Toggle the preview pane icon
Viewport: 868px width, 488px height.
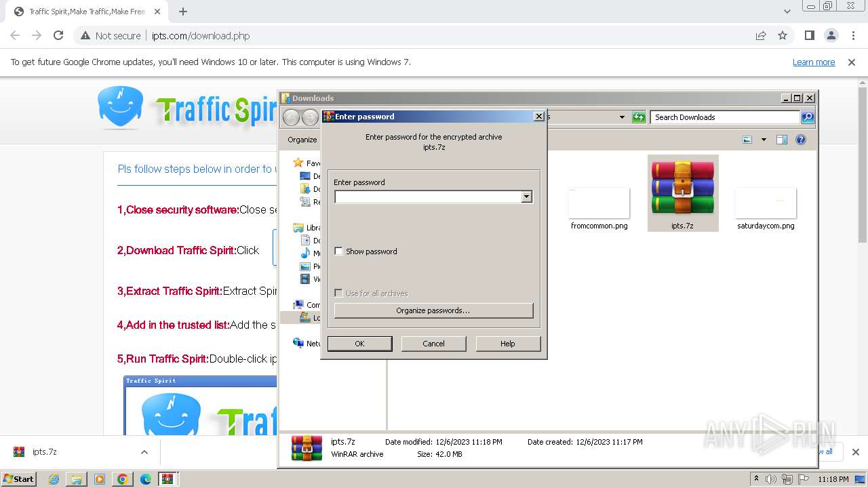782,140
